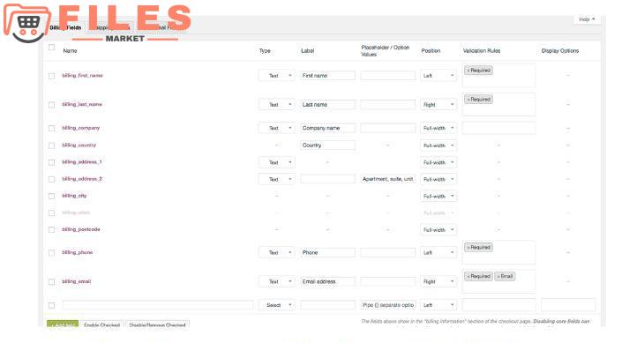The height and width of the screenshot is (343, 644).
Task: Check the billing_postcode row checkbox
Action: (x=51, y=230)
